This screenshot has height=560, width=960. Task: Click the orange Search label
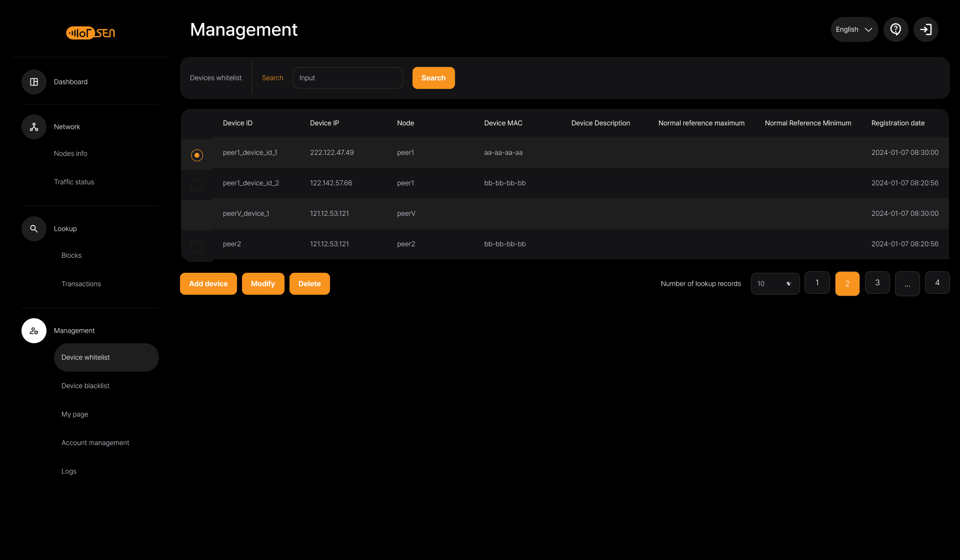272,78
